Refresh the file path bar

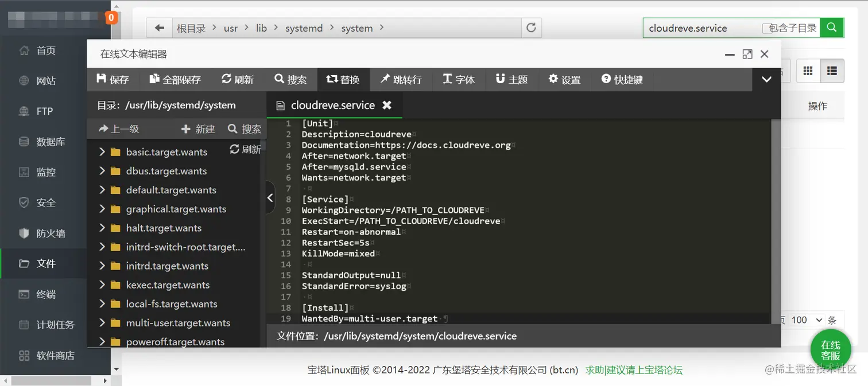coord(531,28)
